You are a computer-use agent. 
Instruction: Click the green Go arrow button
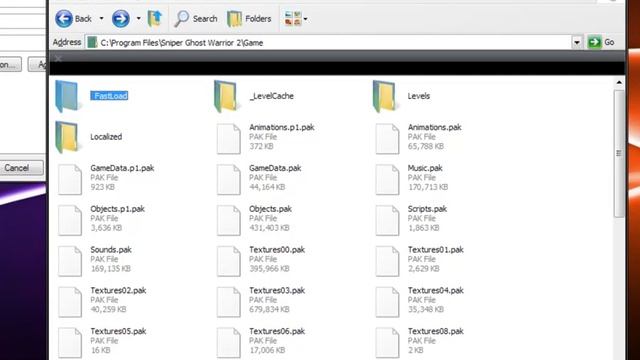pos(594,42)
